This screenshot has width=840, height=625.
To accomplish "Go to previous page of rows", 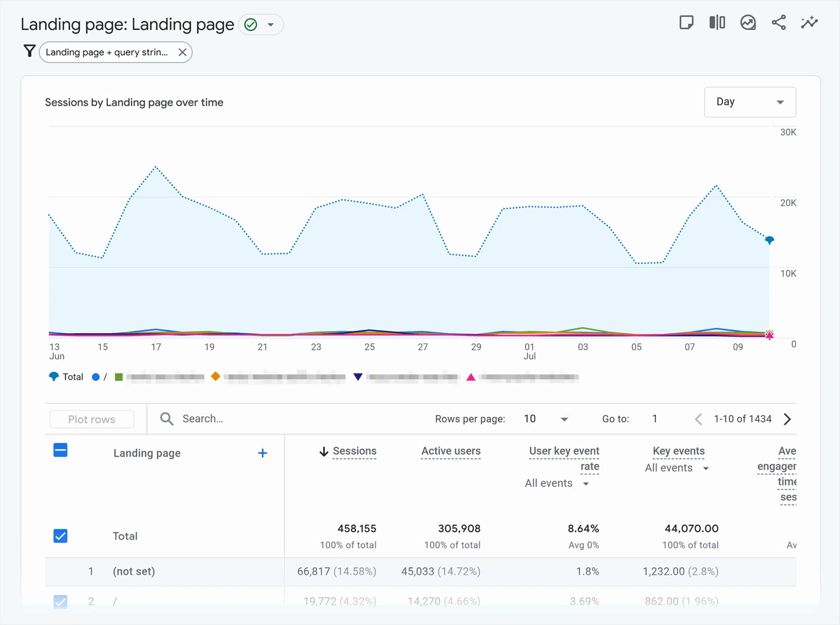I will (698, 419).
